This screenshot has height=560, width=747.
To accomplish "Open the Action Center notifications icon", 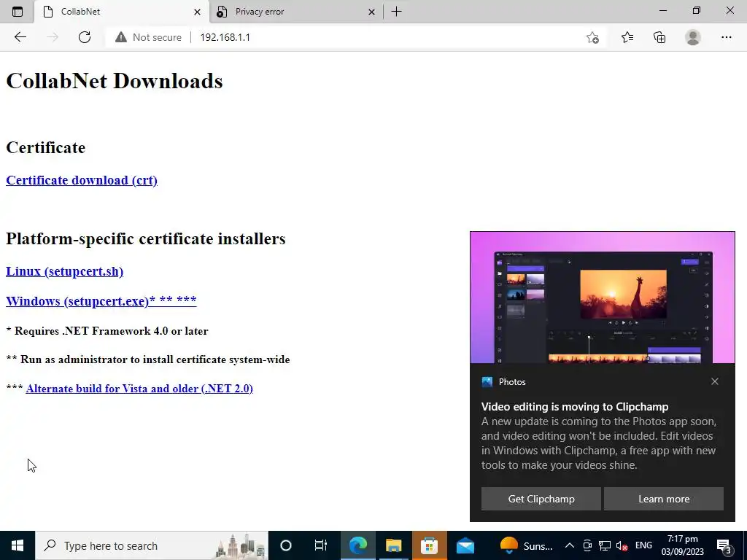I will (724, 545).
